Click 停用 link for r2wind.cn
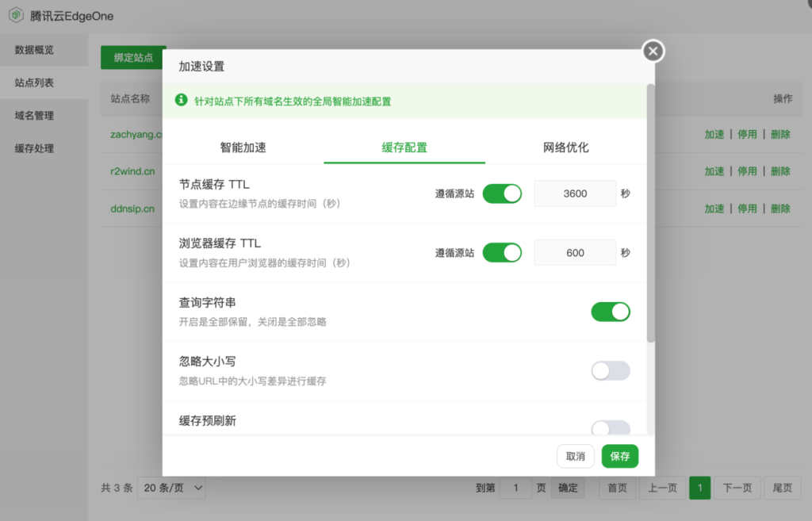The height and width of the screenshot is (521, 812). pos(747,170)
